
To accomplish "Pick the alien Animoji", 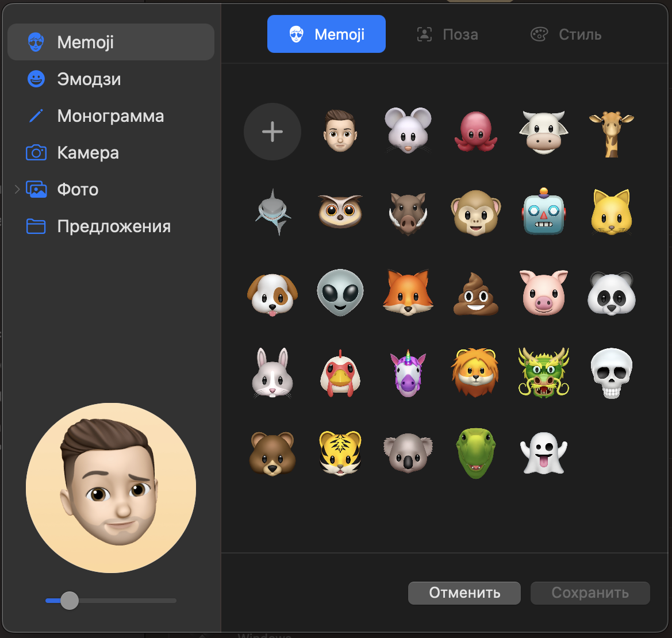I will point(340,293).
